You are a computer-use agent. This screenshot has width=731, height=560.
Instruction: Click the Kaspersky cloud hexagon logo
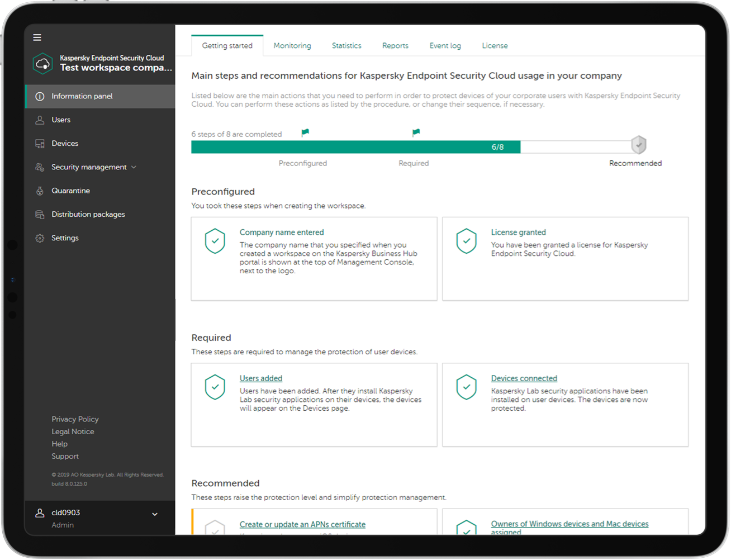click(43, 64)
